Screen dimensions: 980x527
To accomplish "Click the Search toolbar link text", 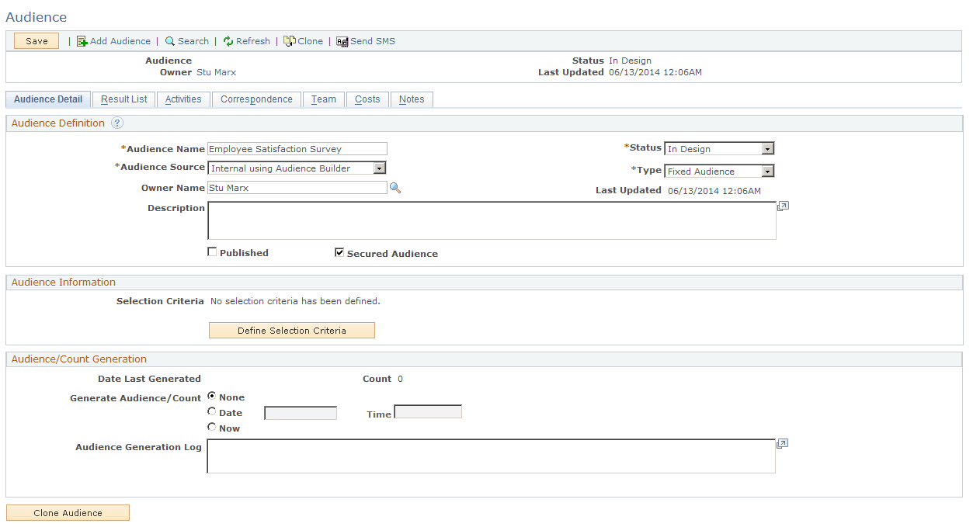I will [193, 41].
